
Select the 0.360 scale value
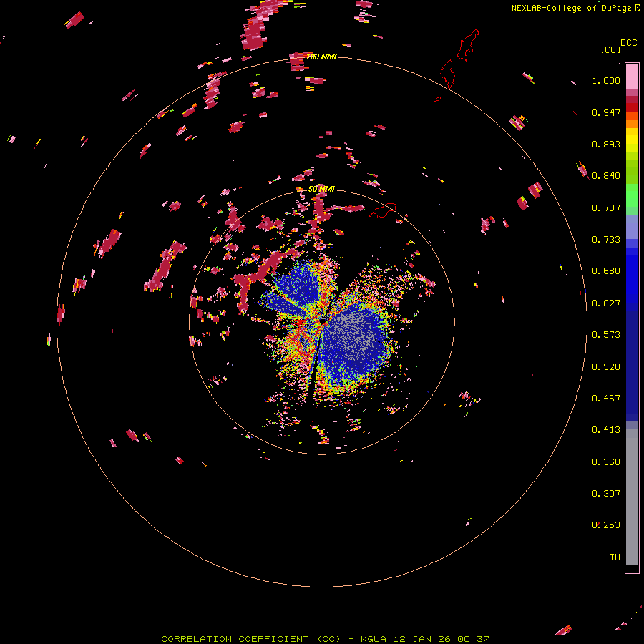(606, 462)
